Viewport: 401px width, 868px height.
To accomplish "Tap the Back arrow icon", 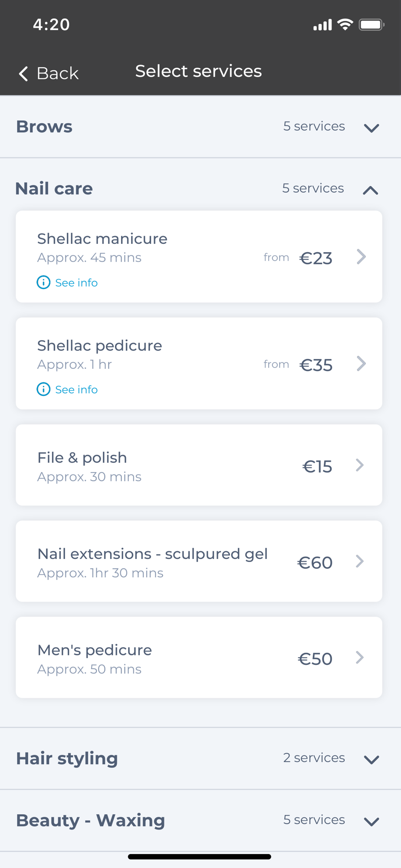I will (x=23, y=73).
